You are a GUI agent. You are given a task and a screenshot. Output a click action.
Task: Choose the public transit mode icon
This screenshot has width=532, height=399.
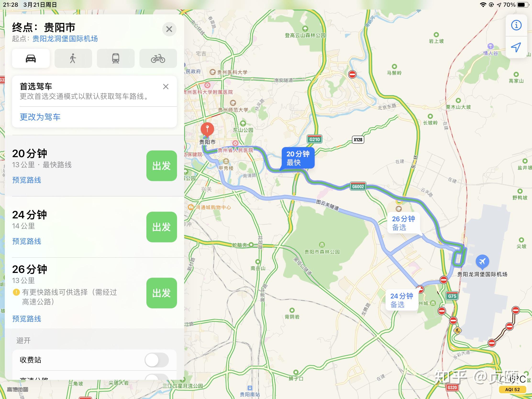tap(116, 58)
